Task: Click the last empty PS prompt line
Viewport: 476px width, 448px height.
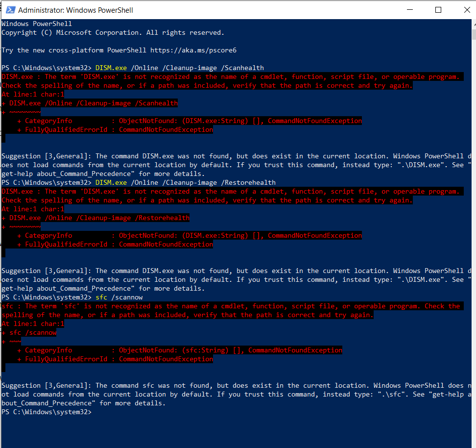Action: pos(47,412)
